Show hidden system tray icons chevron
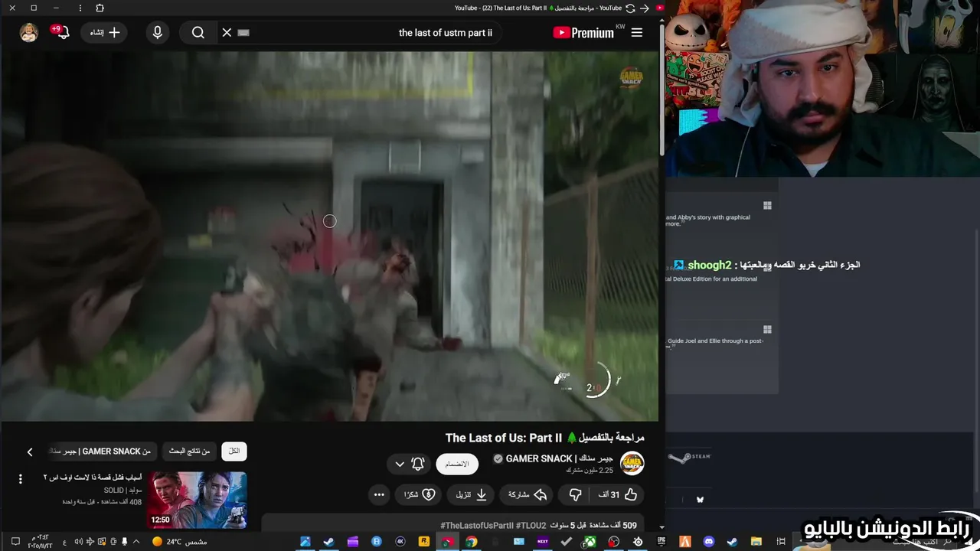This screenshot has width=980, height=551. (136, 542)
